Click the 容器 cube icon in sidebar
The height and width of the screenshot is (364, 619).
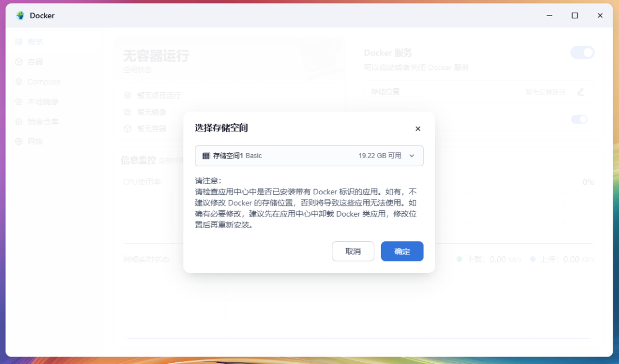[x=18, y=62]
